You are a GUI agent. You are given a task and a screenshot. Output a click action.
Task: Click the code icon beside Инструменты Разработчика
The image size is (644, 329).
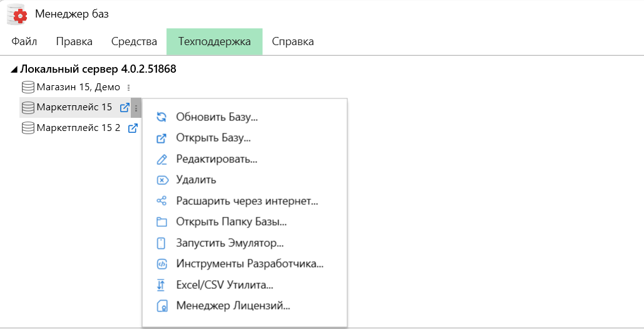[162, 264]
